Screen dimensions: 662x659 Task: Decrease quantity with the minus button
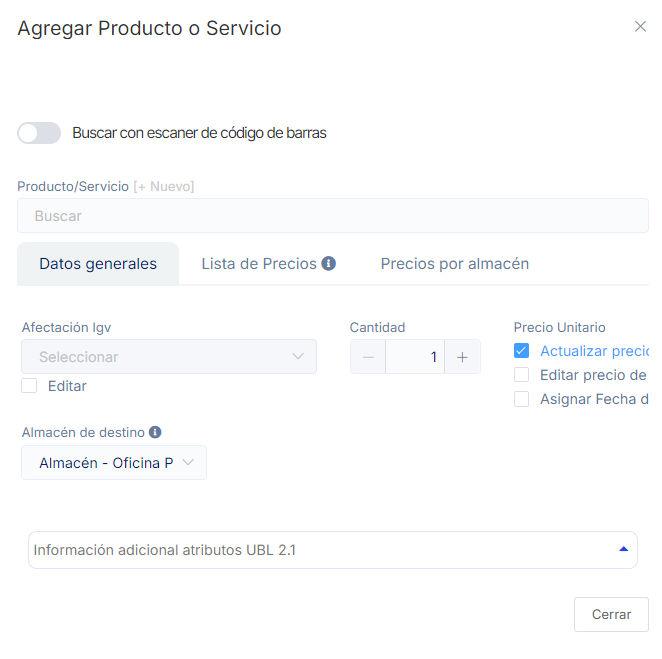tap(368, 357)
